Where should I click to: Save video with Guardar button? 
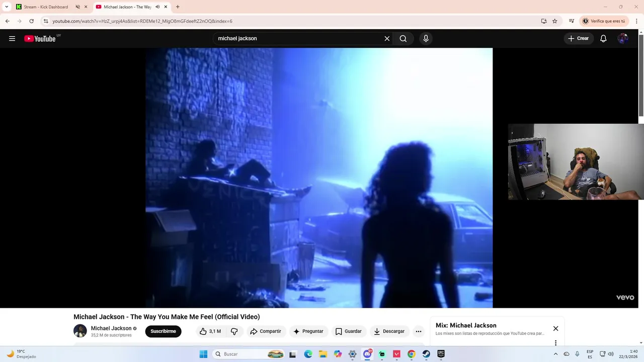click(349, 331)
